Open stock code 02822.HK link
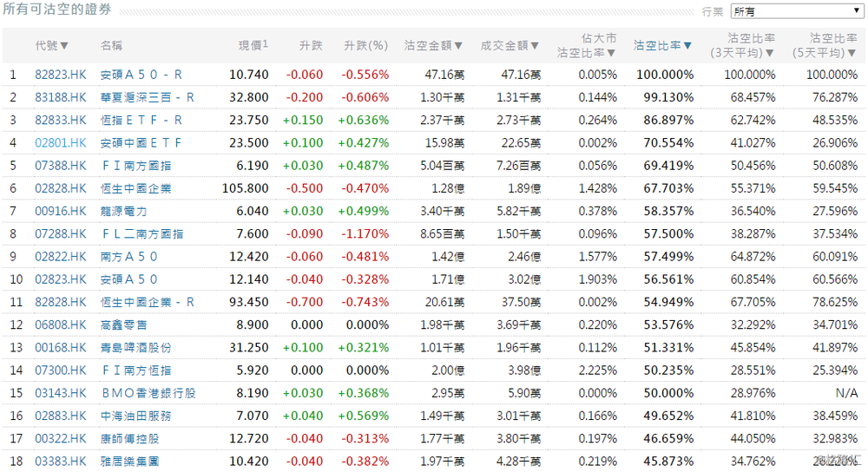868x472 pixels. 61,257
